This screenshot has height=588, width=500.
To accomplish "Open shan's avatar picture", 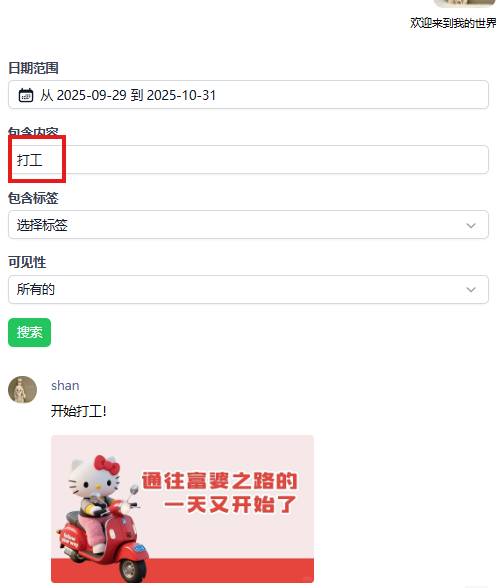I will tap(23, 390).
